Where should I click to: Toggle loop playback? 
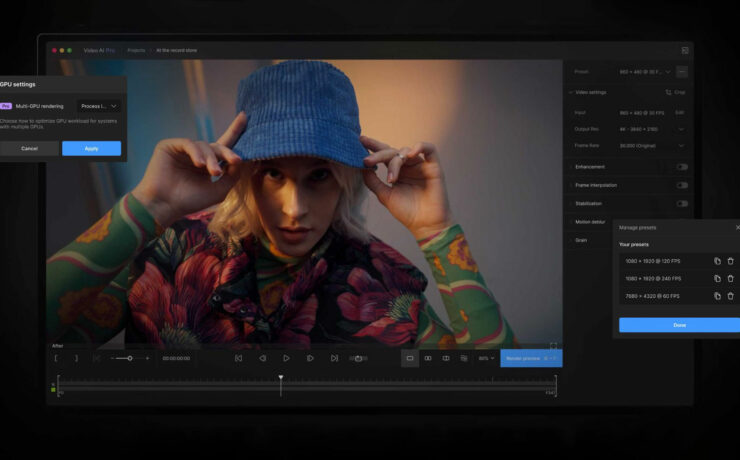(358, 358)
